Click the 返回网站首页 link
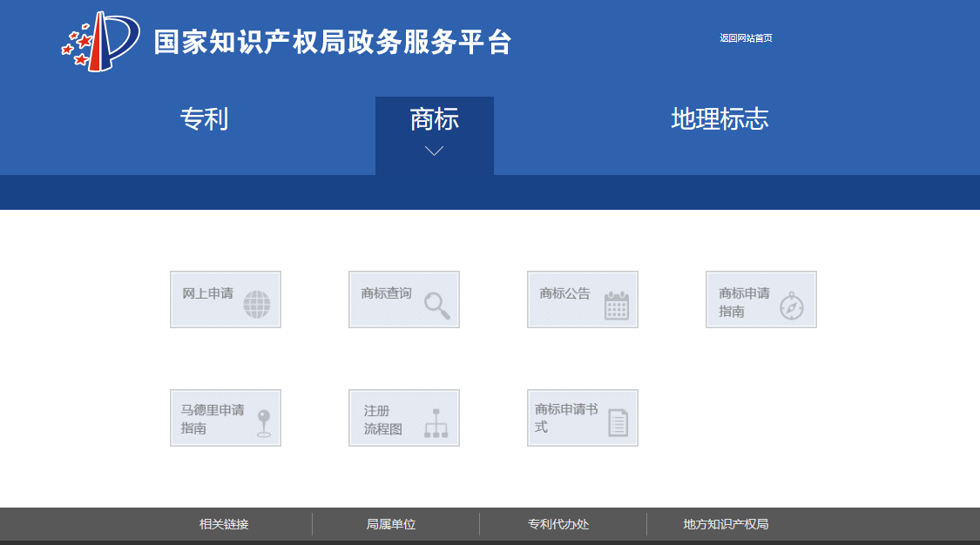 pos(746,37)
